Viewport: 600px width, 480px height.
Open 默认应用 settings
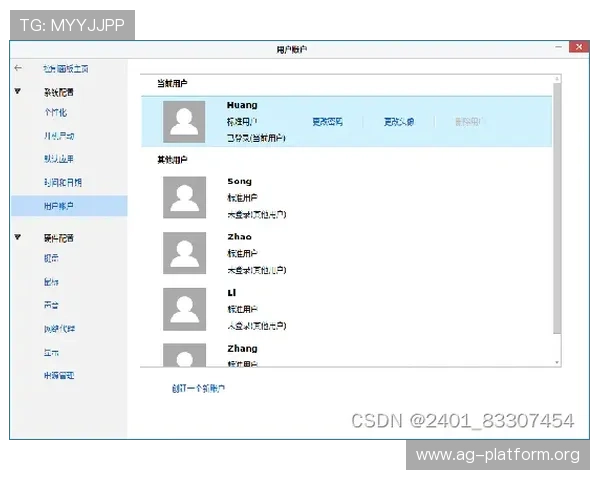[59, 159]
